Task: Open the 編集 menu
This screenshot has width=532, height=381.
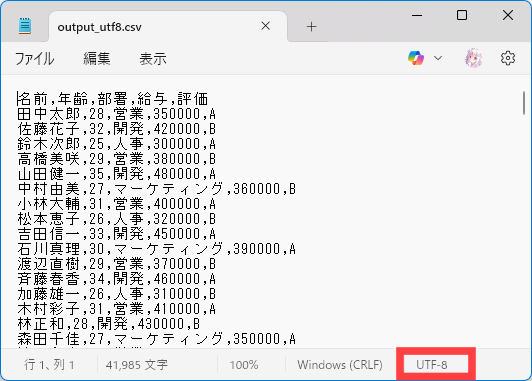Action: tap(97, 59)
